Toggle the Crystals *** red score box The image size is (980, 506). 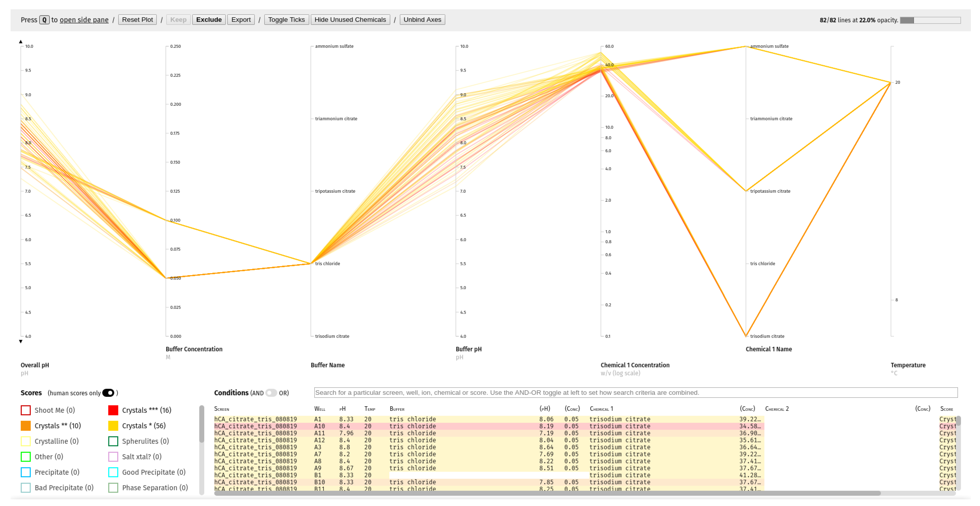tap(113, 410)
